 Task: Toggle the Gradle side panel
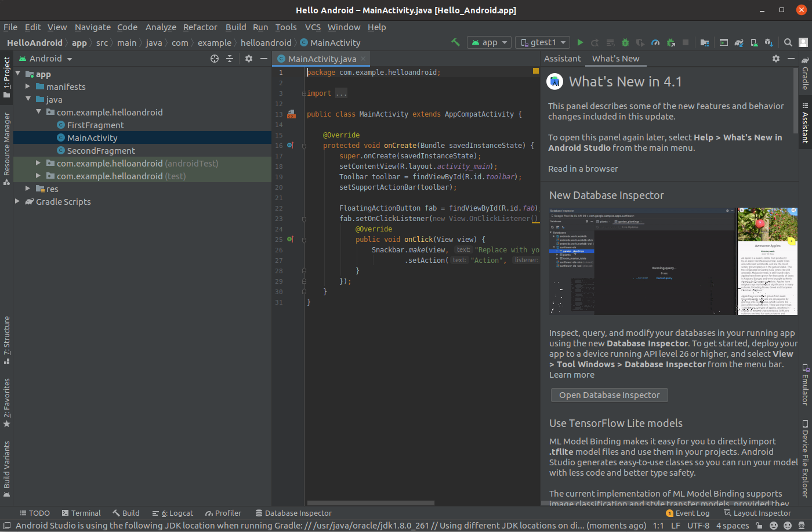[805, 73]
